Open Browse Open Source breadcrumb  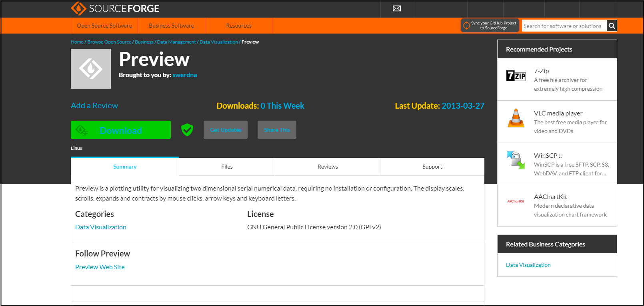pos(109,42)
